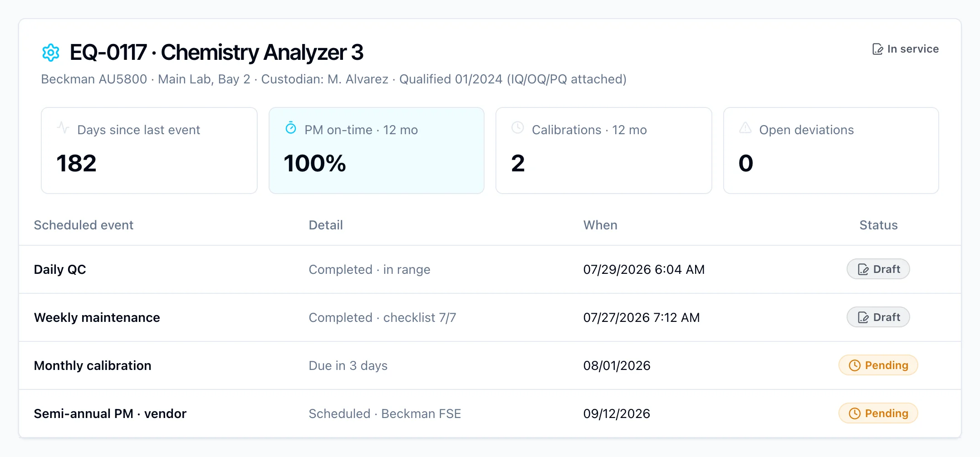Click the date 07/29/2026 6:04 AM
The image size is (980, 457).
(644, 270)
